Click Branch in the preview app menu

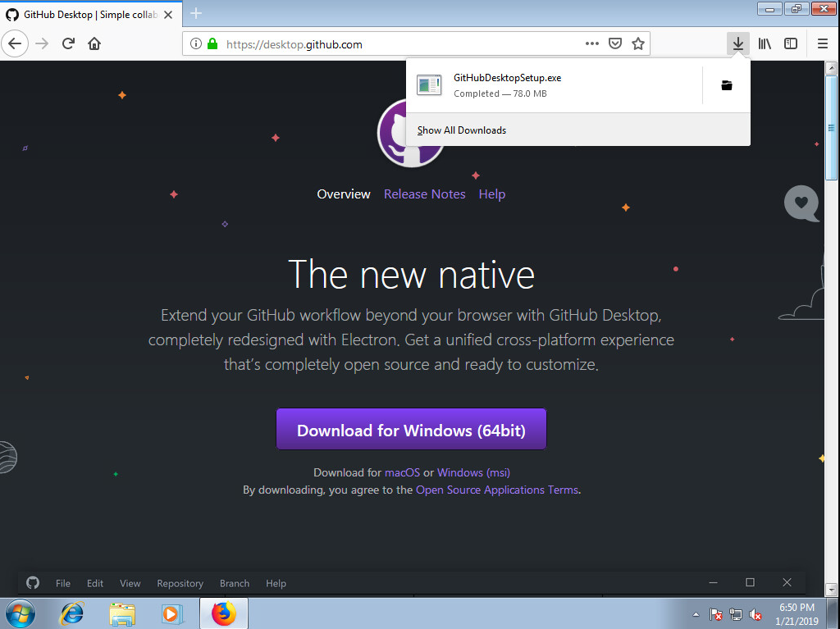[235, 583]
